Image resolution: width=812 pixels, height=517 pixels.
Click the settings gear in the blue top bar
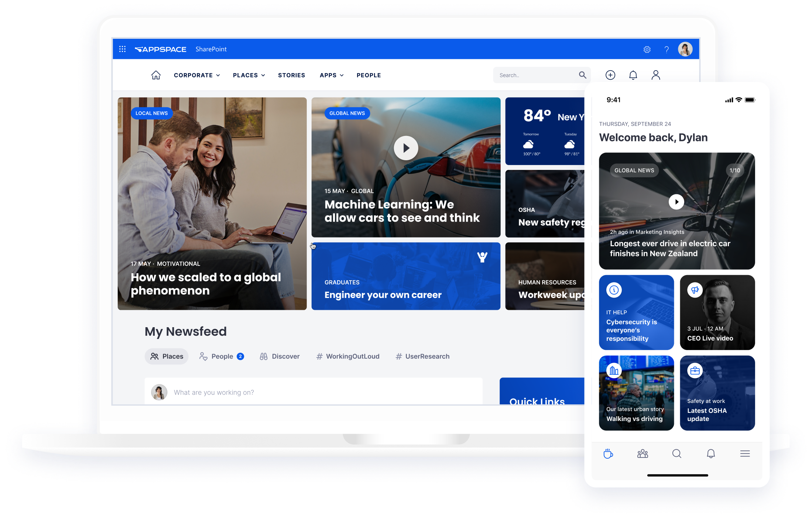click(x=647, y=49)
